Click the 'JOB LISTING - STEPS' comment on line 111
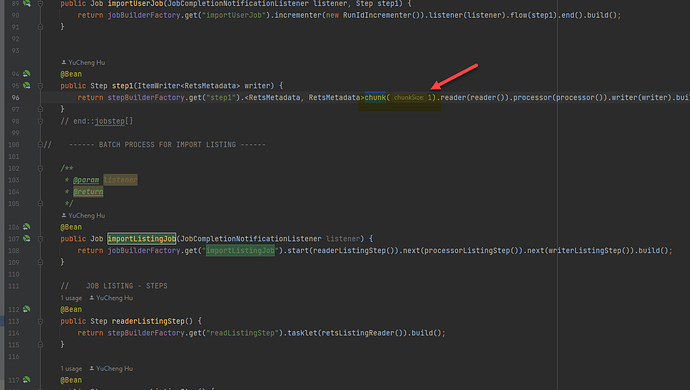Image resolution: width=690 pixels, height=390 pixels. pos(127,286)
